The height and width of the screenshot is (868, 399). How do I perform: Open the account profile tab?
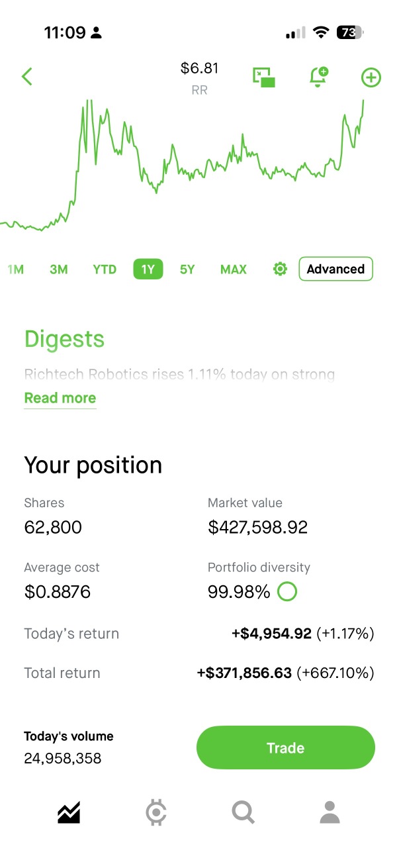coord(330,812)
